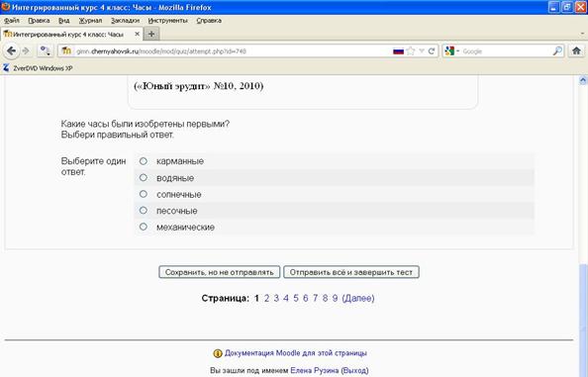Open the ZverDVD Windows XP bookmark
Viewport: 588px width, 377px height.
pyautogui.click(x=38, y=68)
